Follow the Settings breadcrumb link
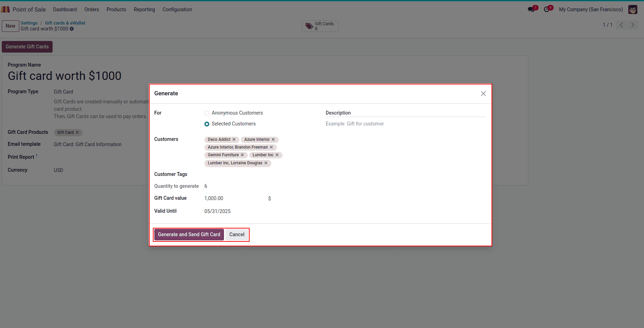The width and height of the screenshot is (644, 328). [29, 23]
